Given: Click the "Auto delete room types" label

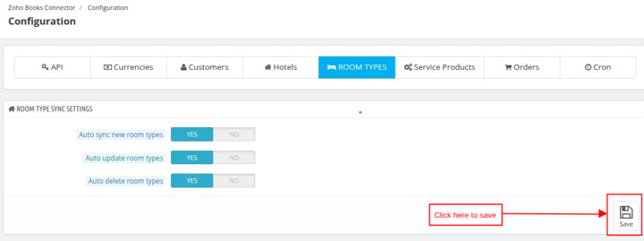Looking at the screenshot, I should click(126, 181).
